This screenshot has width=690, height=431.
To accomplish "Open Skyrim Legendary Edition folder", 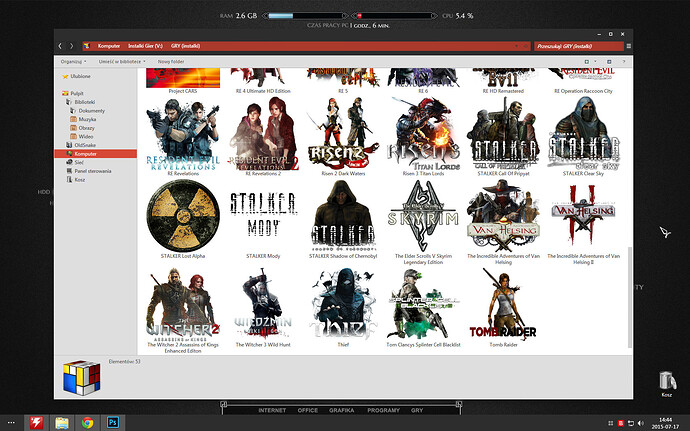I will click(423, 216).
